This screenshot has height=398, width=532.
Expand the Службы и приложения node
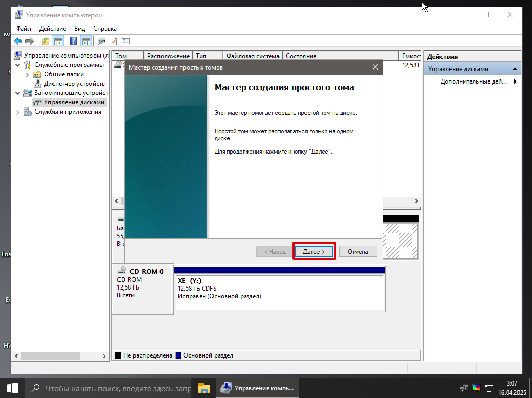tap(18, 112)
